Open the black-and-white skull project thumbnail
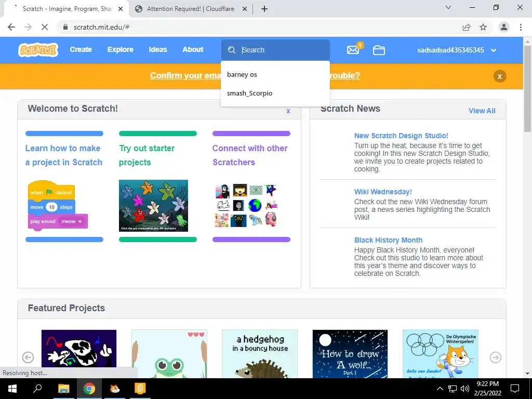The height and width of the screenshot is (399, 532). [79, 349]
